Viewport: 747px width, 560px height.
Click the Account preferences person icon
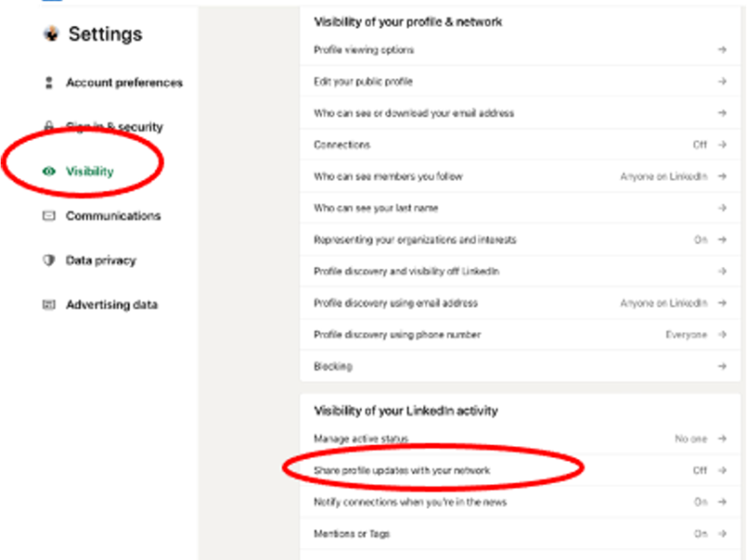click(49, 83)
